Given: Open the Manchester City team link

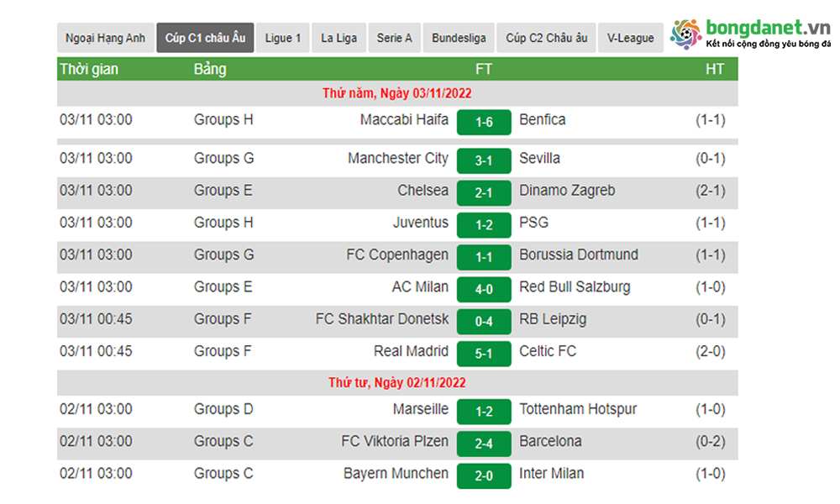Looking at the screenshot, I should [x=398, y=158].
